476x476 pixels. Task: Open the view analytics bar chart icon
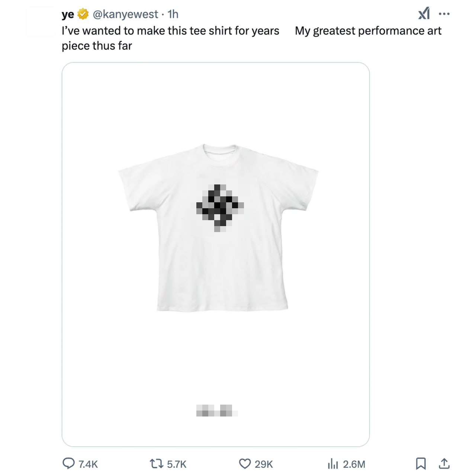[x=333, y=464]
